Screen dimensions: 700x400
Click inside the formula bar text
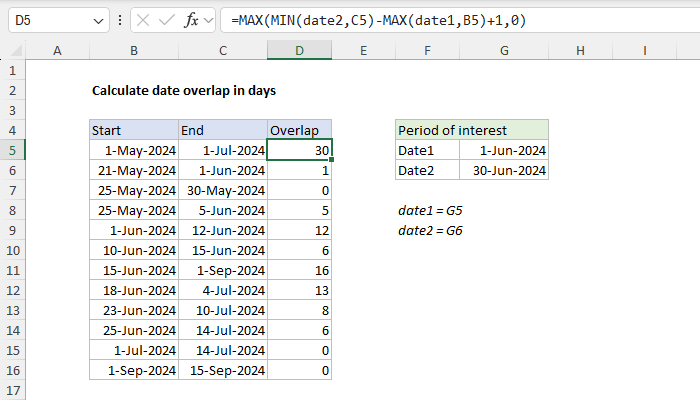379,21
